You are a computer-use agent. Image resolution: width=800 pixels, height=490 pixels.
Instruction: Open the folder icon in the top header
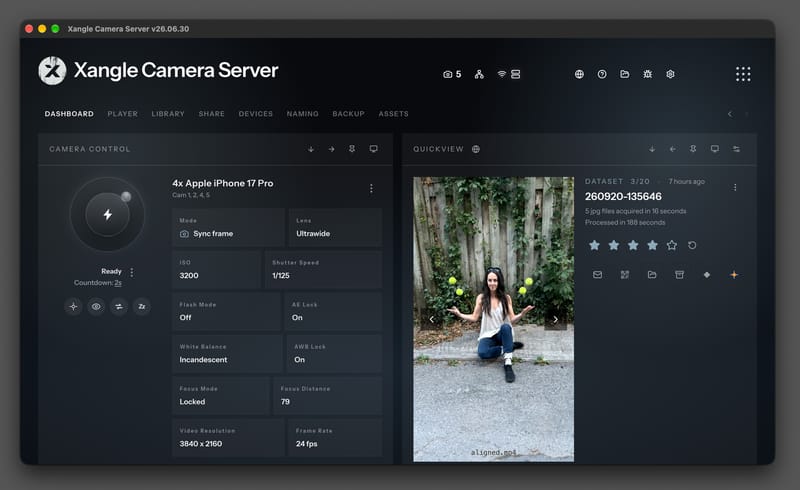[624, 75]
